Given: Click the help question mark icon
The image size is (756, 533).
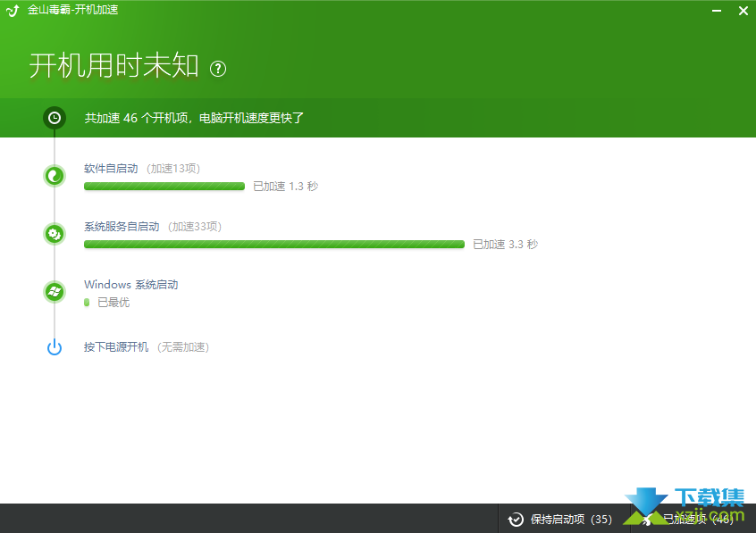Looking at the screenshot, I should click(218, 69).
